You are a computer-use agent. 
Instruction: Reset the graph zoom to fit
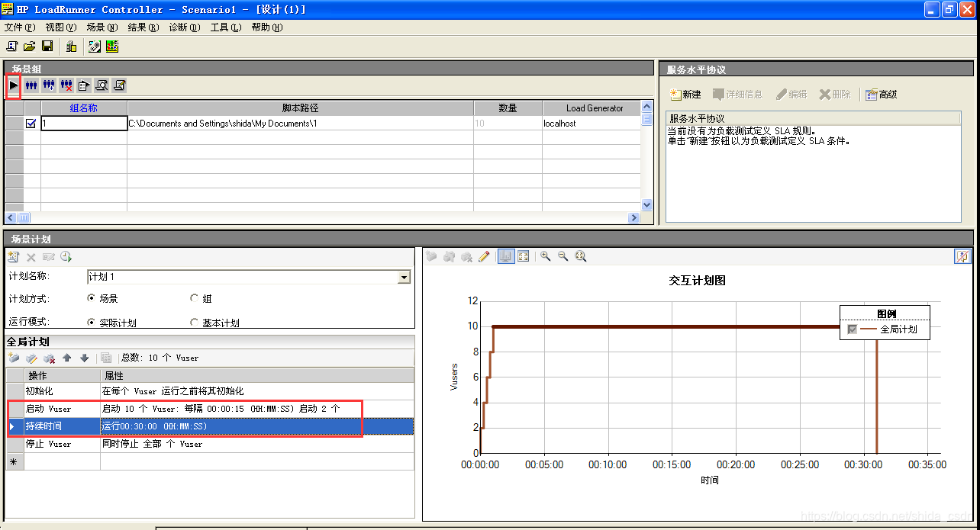pos(581,257)
